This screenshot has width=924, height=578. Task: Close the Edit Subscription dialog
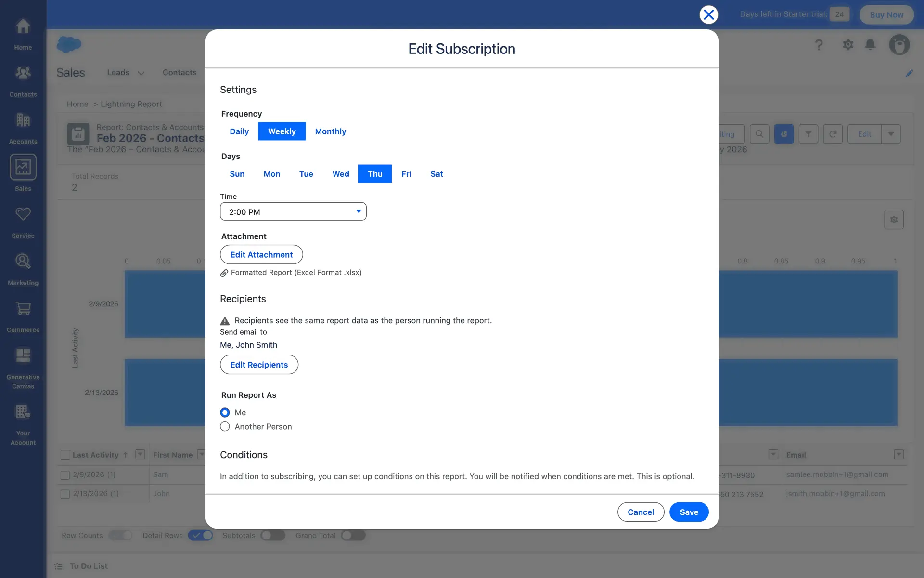(708, 14)
